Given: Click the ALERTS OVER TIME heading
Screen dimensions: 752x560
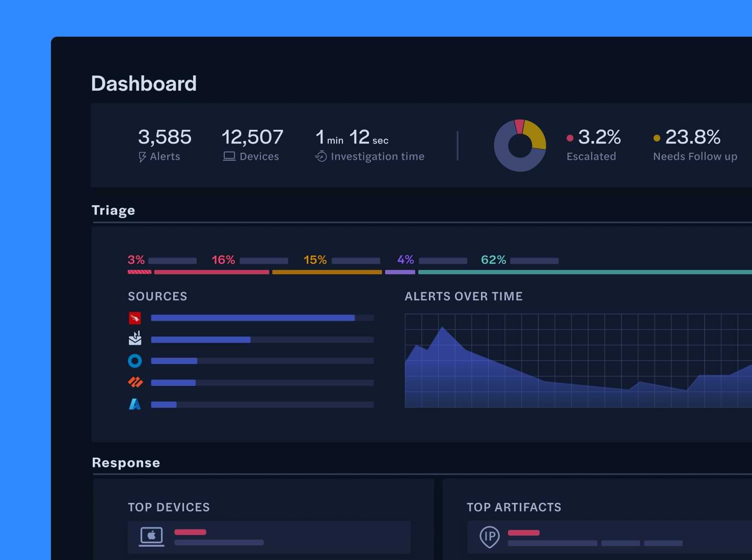Looking at the screenshot, I should 464,296.
